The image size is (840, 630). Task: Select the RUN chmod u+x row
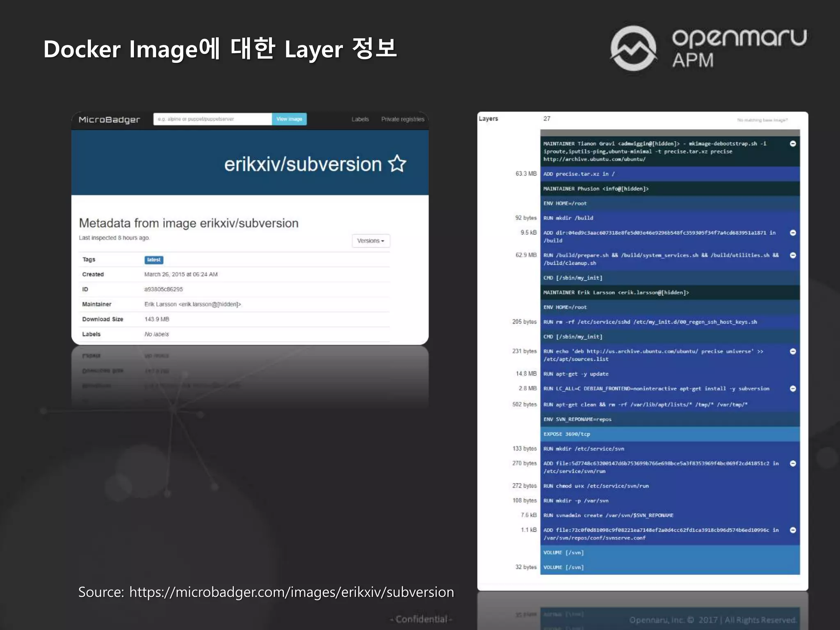(x=670, y=486)
